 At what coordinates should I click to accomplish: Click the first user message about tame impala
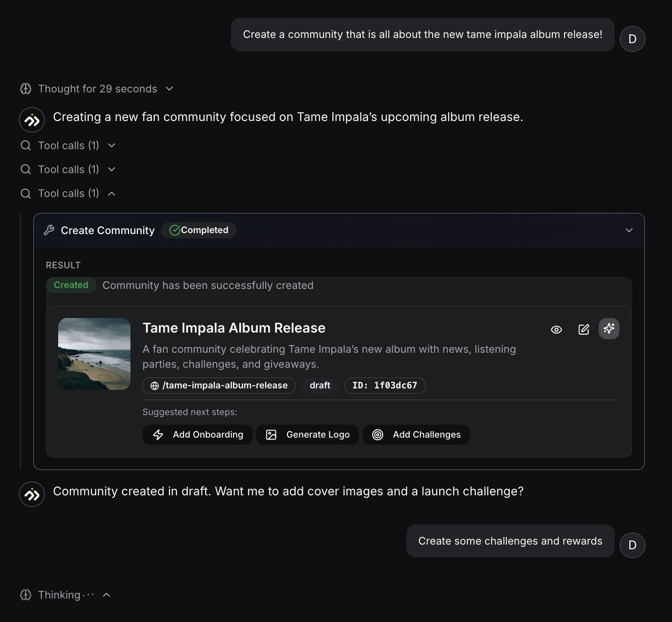[423, 35]
